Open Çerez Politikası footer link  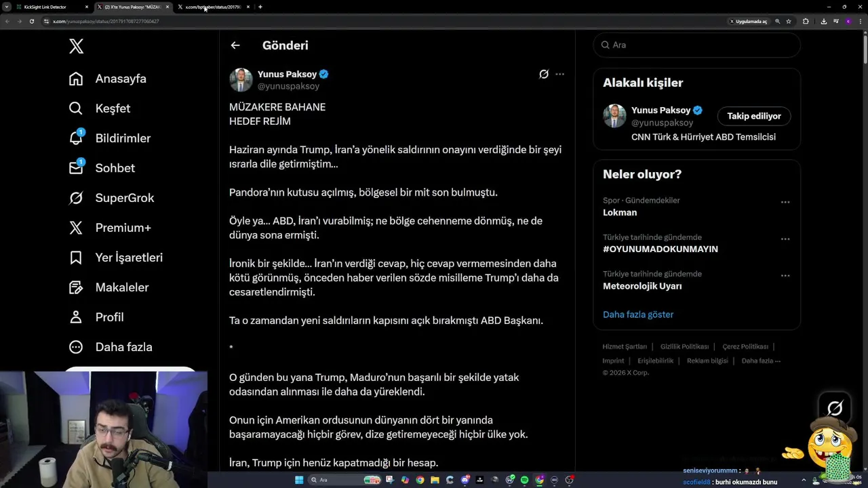tap(745, 346)
